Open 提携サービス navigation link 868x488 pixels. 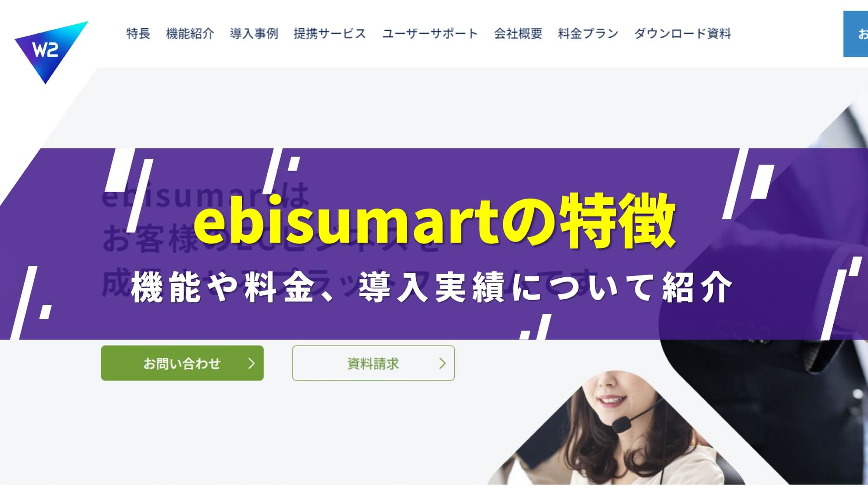pos(330,34)
